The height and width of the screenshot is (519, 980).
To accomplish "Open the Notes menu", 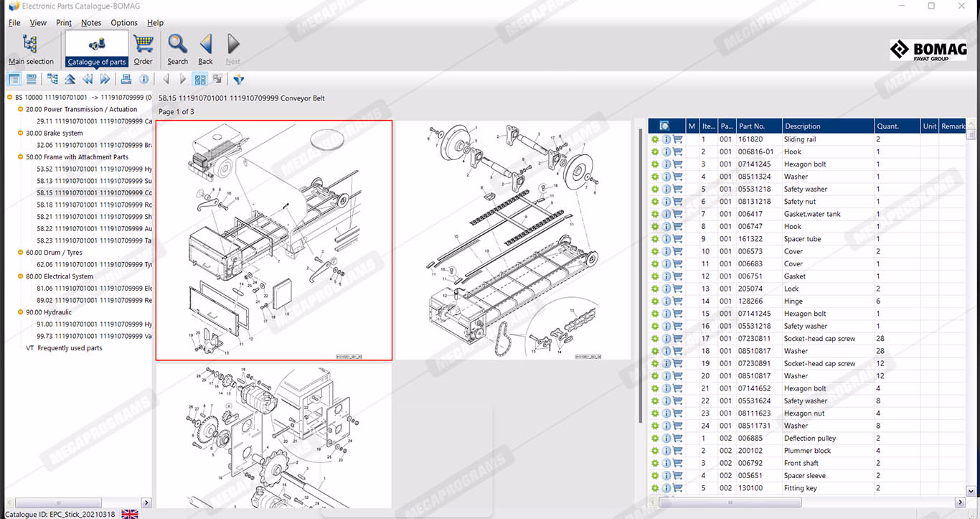I will pos(91,23).
